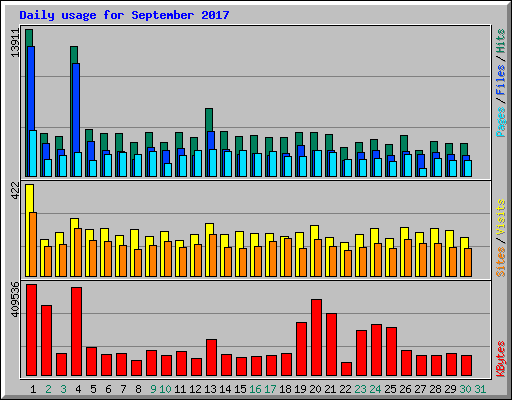The height and width of the screenshot is (400, 512).
Task: Click the Visits legend label
Action: [x=500, y=218]
